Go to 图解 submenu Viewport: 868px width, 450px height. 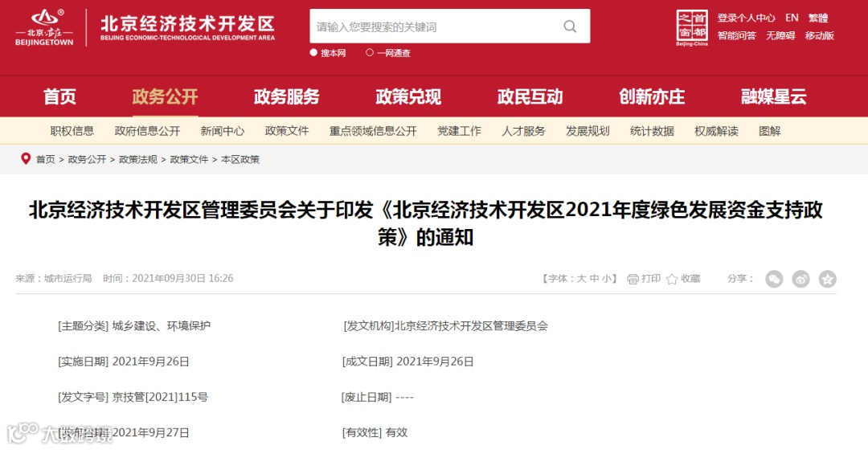(769, 131)
